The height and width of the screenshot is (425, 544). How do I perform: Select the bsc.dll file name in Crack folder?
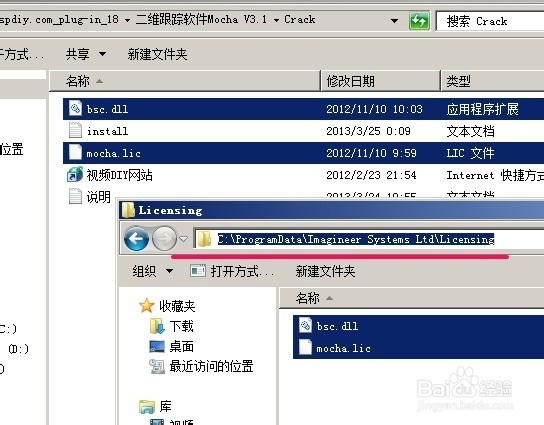(x=107, y=109)
